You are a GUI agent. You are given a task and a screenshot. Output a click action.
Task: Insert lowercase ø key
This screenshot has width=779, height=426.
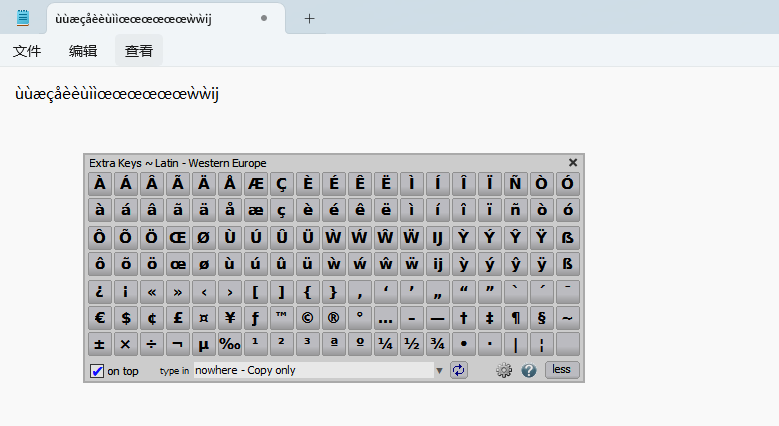pyautogui.click(x=204, y=263)
